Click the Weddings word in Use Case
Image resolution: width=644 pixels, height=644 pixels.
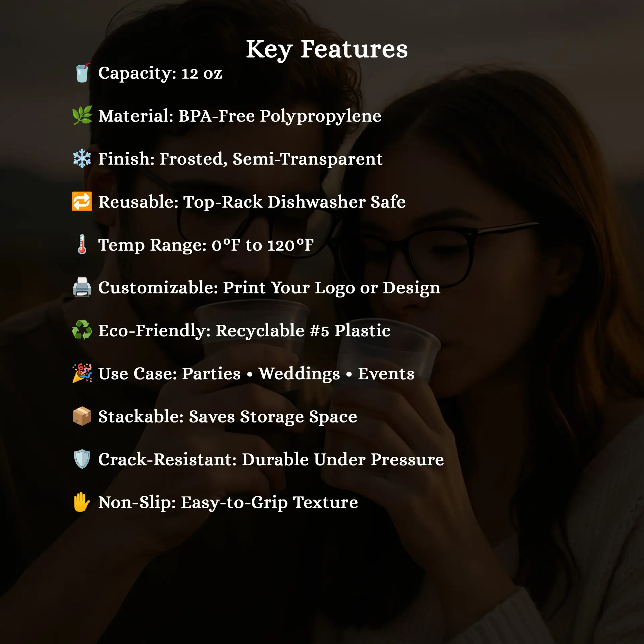coord(299,374)
